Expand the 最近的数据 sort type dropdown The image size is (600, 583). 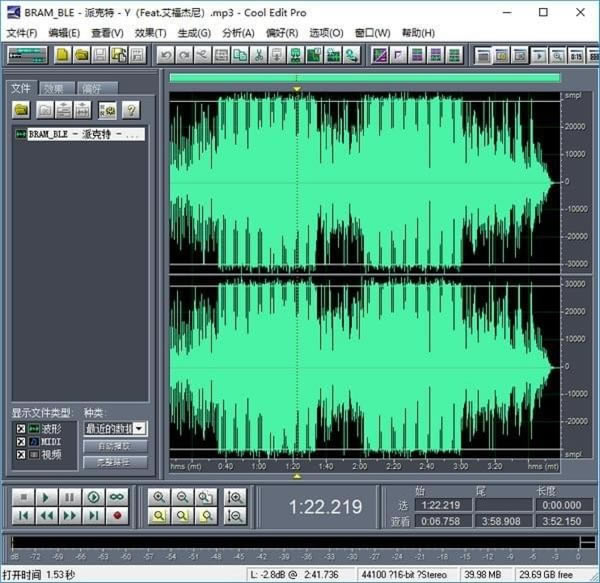[x=140, y=428]
